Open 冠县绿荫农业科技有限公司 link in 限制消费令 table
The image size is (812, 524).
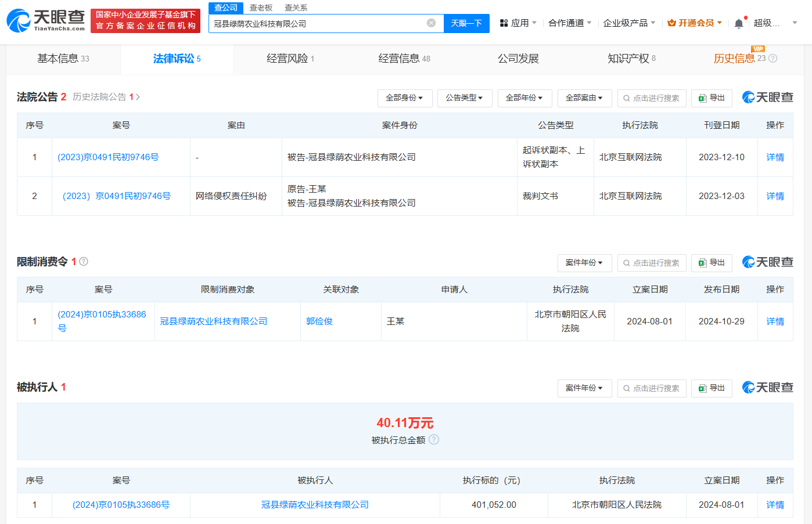pyautogui.click(x=214, y=321)
